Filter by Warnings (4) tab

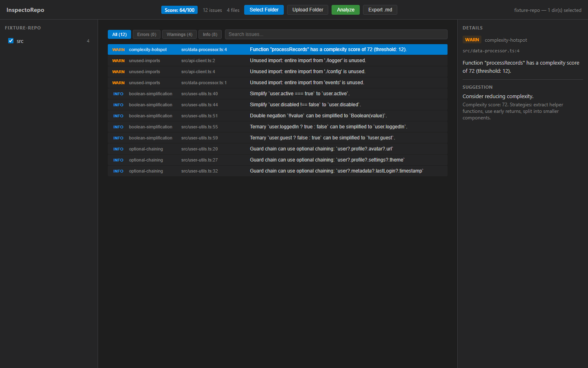(x=179, y=34)
